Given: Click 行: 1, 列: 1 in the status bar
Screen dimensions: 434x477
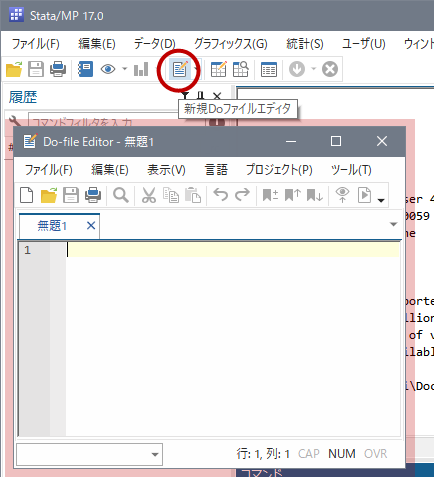Looking at the screenshot, I should point(263,454).
